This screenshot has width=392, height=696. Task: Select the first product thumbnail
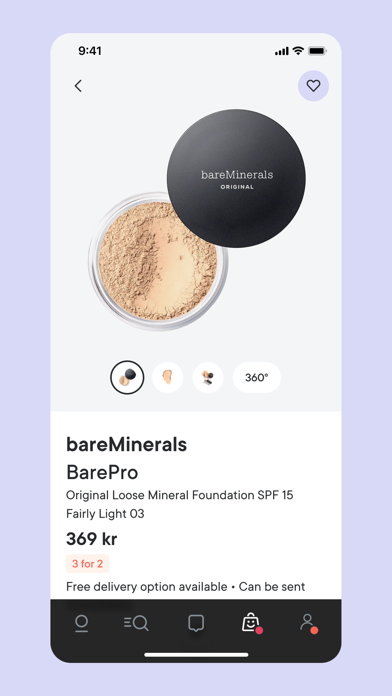tap(127, 377)
